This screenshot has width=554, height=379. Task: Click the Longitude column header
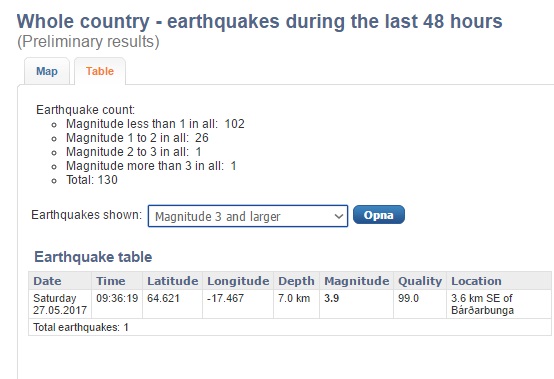coord(238,281)
